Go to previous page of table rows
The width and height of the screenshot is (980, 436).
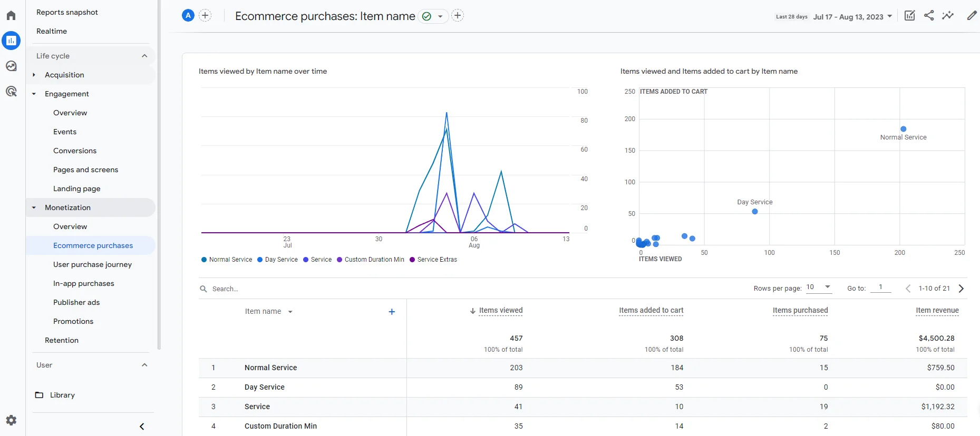coord(908,289)
